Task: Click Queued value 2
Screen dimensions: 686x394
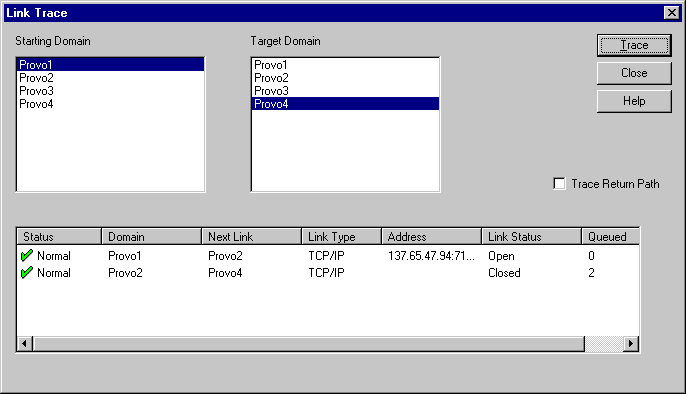Action: click(592, 273)
